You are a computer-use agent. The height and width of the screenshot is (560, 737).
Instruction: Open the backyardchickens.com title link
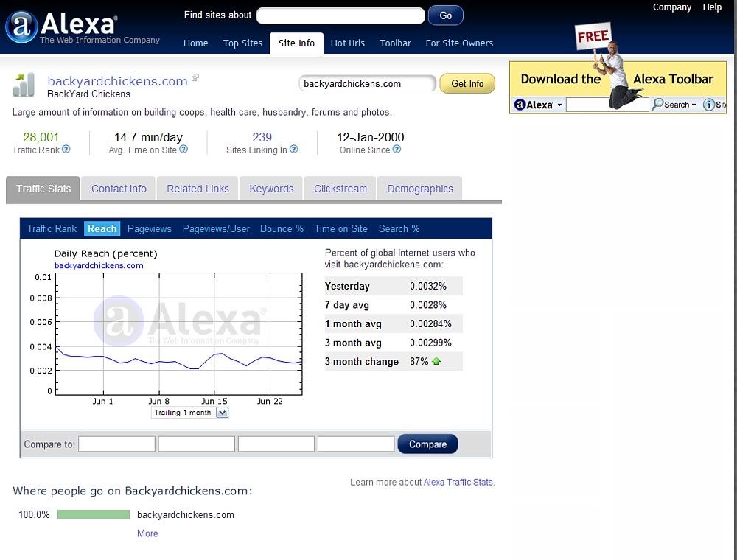[x=117, y=81]
